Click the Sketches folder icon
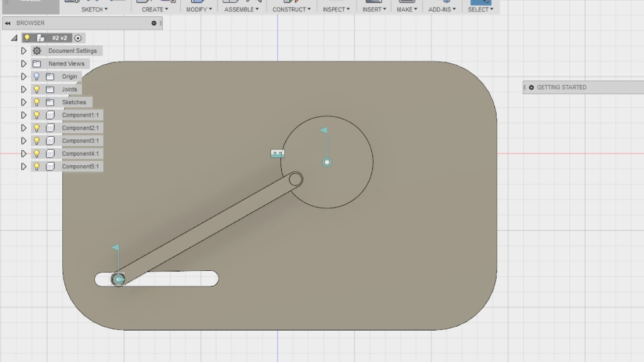 pyautogui.click(x=50, y=102)
